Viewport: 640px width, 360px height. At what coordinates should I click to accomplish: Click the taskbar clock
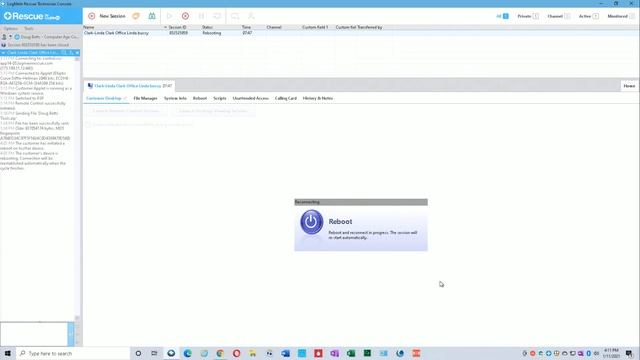(x=611, y=353)
